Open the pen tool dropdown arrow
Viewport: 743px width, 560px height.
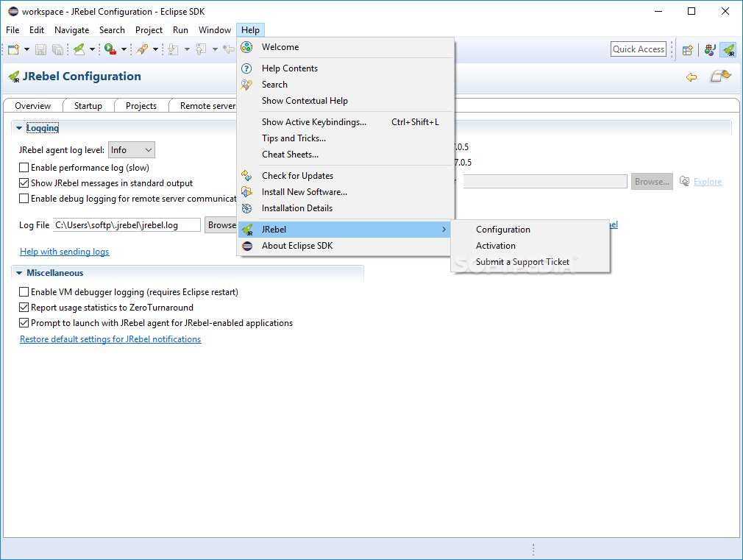coord(155,49)
